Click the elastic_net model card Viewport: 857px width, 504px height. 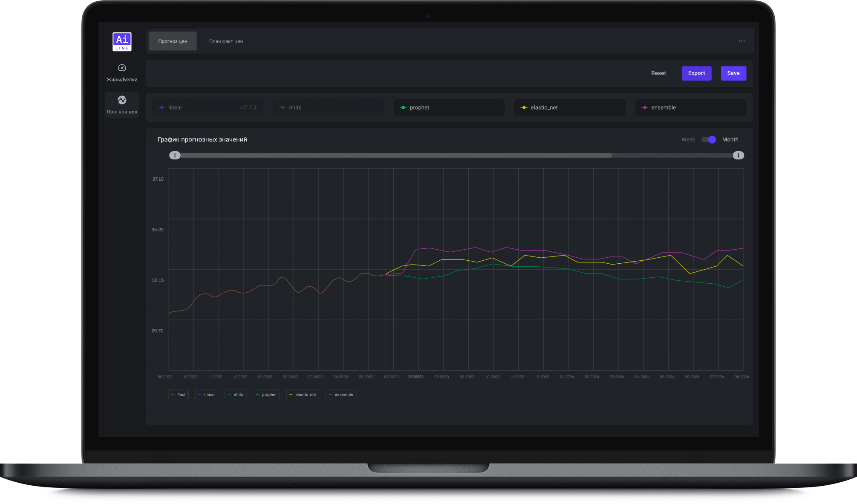(569, 108)
